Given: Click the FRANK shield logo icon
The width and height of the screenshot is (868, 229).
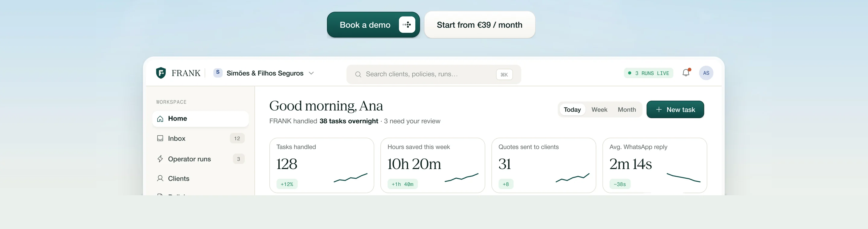Looking at the screenshot, I should click(161, 73).
